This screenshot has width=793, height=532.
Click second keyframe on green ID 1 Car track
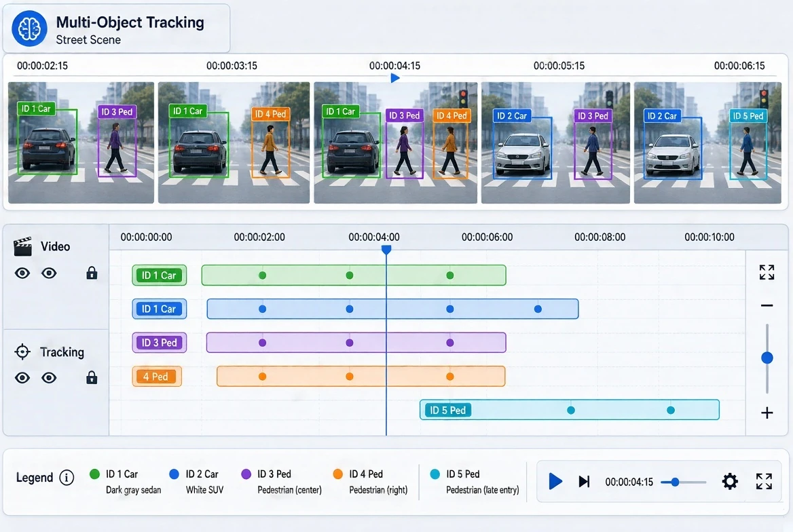pos(350,275)
